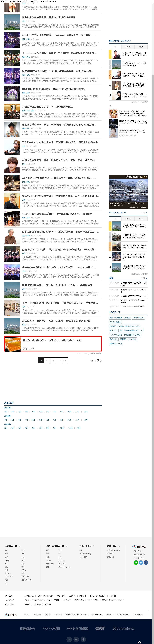Click the 記者コラム theme tag

[113, 339]
